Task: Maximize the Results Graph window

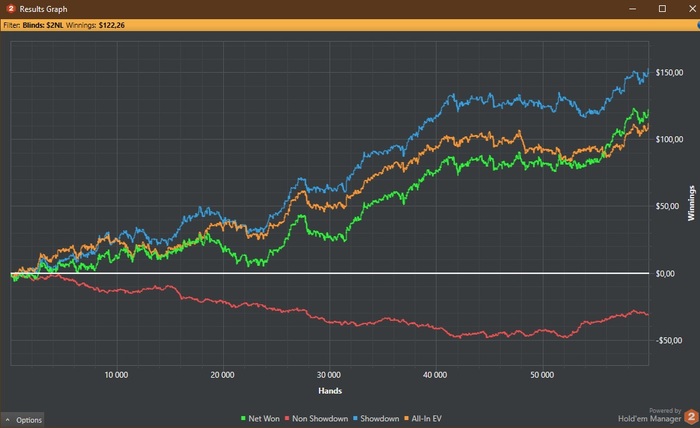Action: point(662,9)
